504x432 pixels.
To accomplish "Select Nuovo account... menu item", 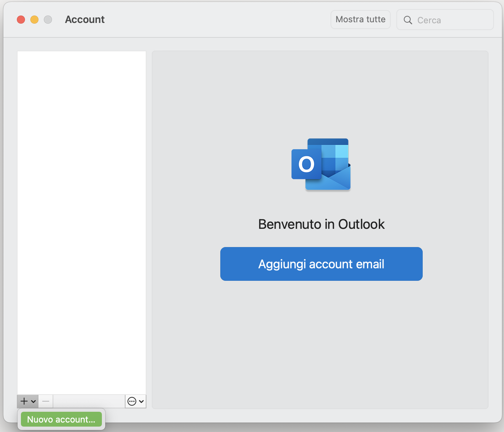I will (x=61, y=419).
